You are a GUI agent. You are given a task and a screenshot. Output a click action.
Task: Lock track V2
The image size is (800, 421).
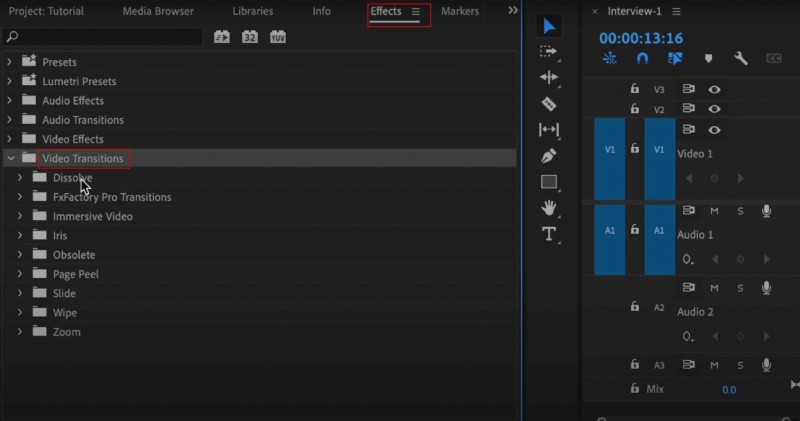click(x=635, y=108)
